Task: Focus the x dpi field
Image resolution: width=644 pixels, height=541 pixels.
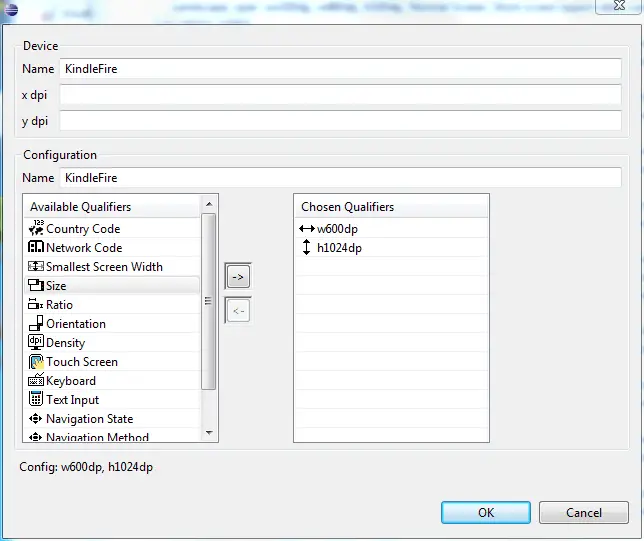Action: click(340, 94)
